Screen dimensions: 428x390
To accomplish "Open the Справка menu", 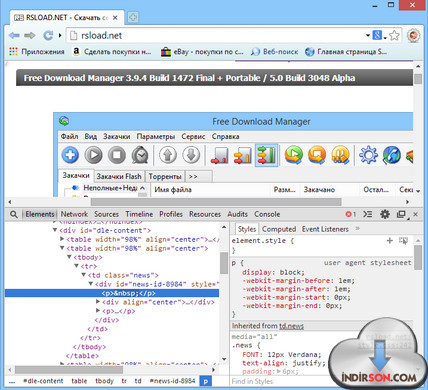I will [225, 136].
